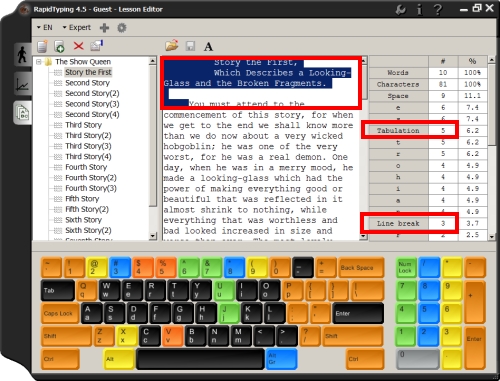Open font settings with the A icon
The height and width of the screenshot is (381, 500).
pos(208,46)
